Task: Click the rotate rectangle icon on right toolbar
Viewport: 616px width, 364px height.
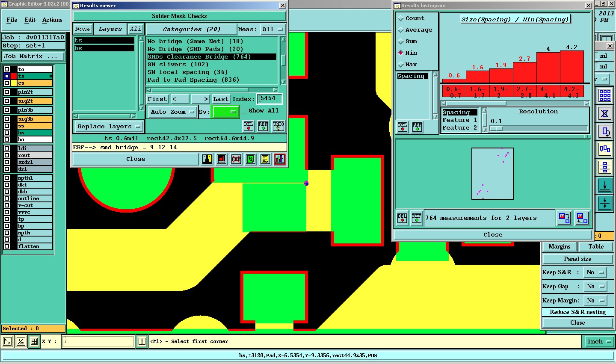Action: tap(605, 131)
